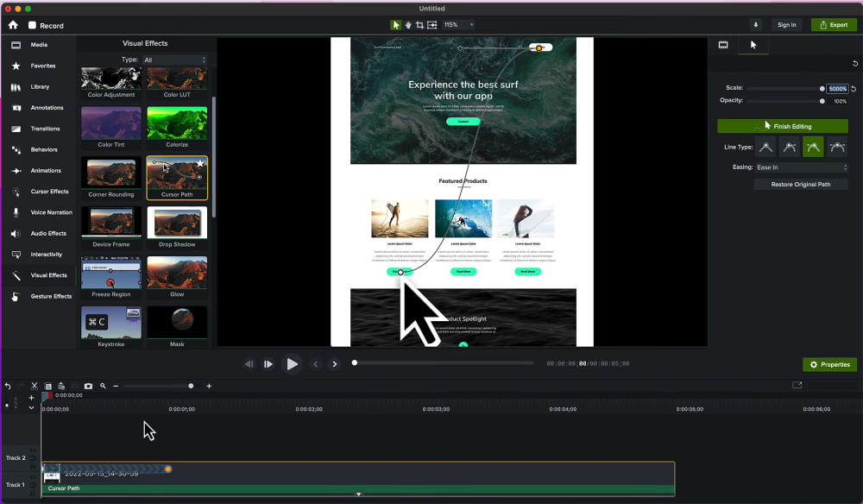Choose the fourth Line Type curve option
This screenshot has height=504, width=863.
pyautogui.click(x=836, y=148)
